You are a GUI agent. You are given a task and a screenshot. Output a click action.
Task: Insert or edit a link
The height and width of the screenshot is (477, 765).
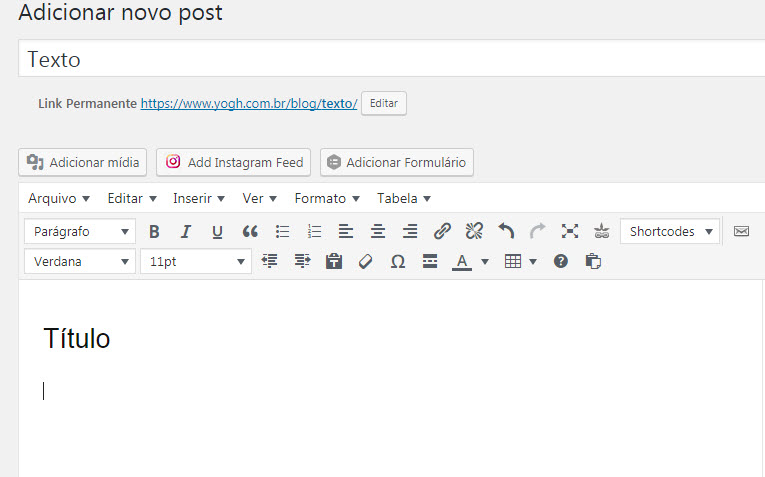click(x=442, y=231)
